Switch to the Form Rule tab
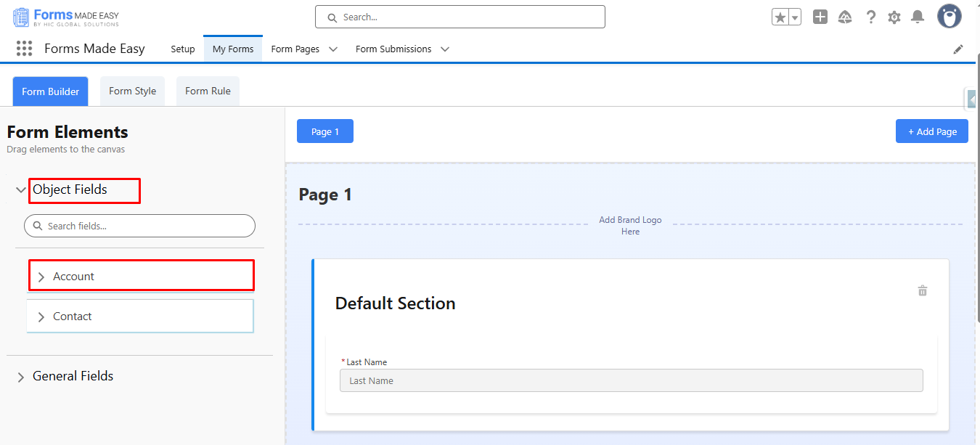 click(208, 91)
